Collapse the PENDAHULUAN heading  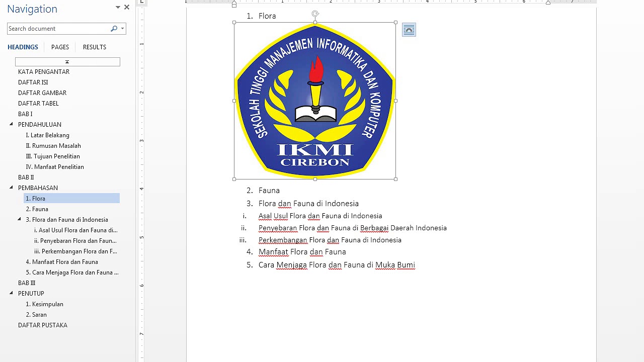11,124
